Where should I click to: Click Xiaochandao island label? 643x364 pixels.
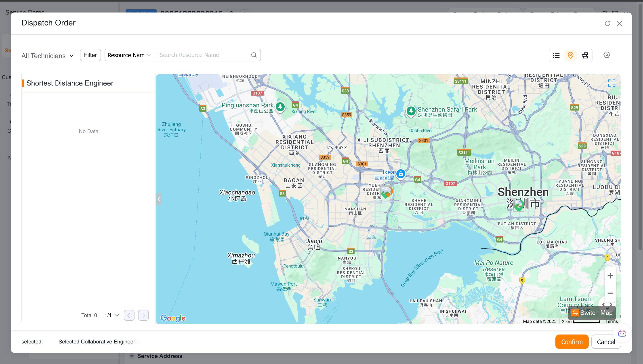[237, 195]
